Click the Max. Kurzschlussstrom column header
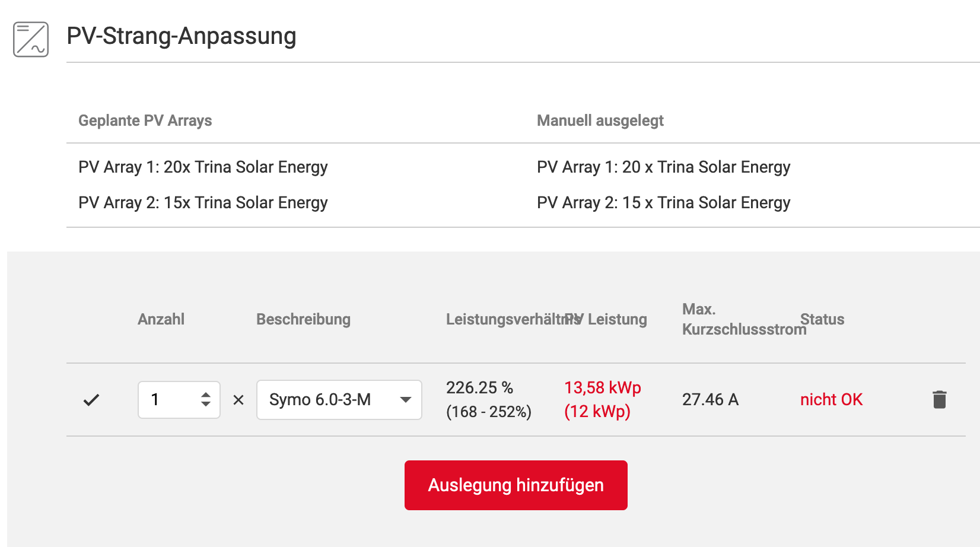Viewport: 980px width, 547px height. pyautogui.click(x=744, y=319)
